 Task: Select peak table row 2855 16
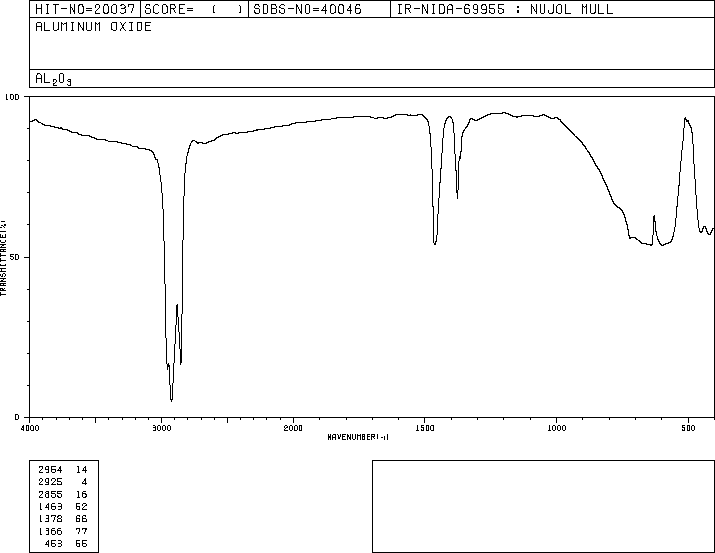[62, 495]
